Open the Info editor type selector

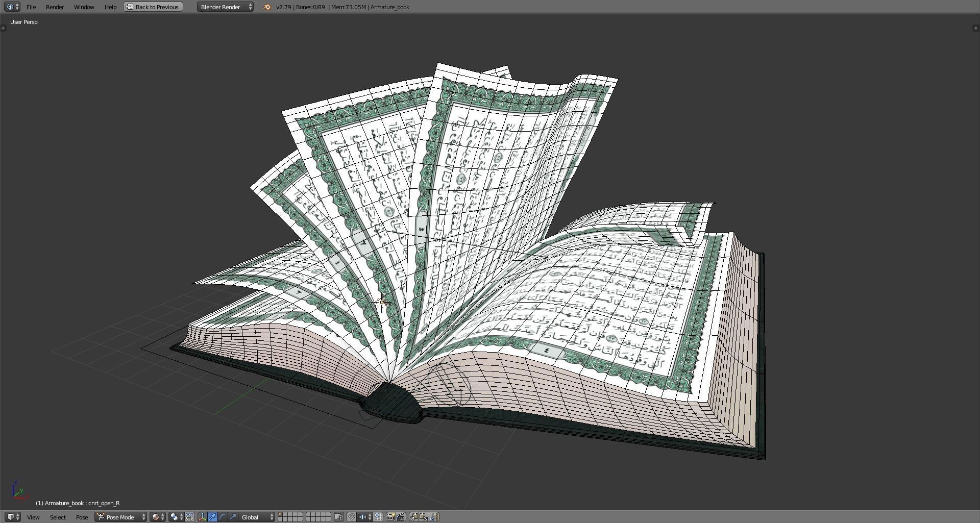click(12, 7)
